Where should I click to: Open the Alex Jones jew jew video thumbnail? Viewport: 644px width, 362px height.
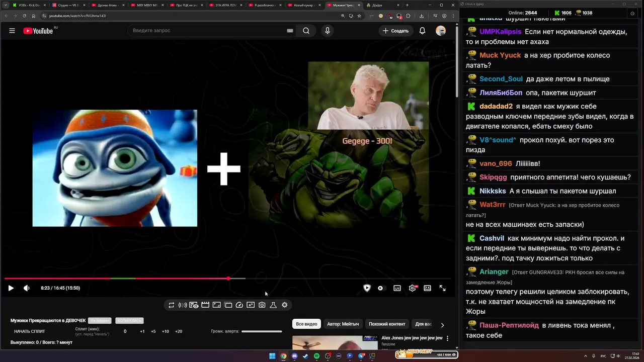coord(335,342)
